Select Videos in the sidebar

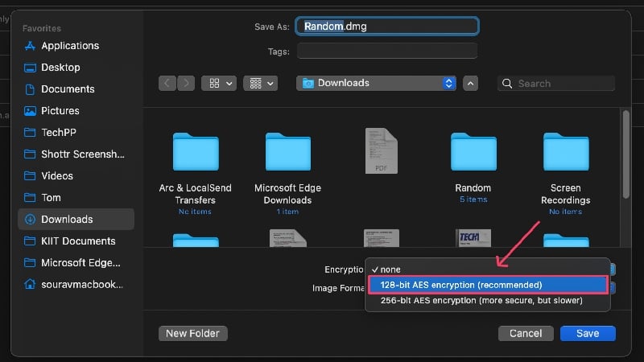click(57, 176)
